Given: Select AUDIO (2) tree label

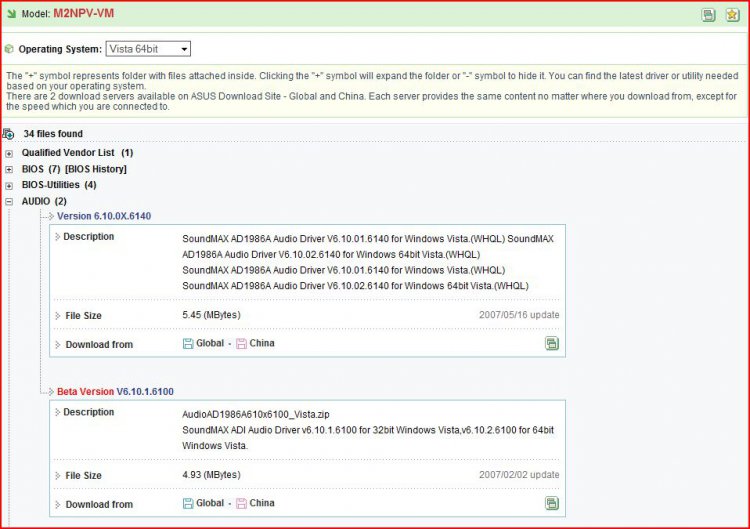Looking at the screenshot, I should click(44, 201).
